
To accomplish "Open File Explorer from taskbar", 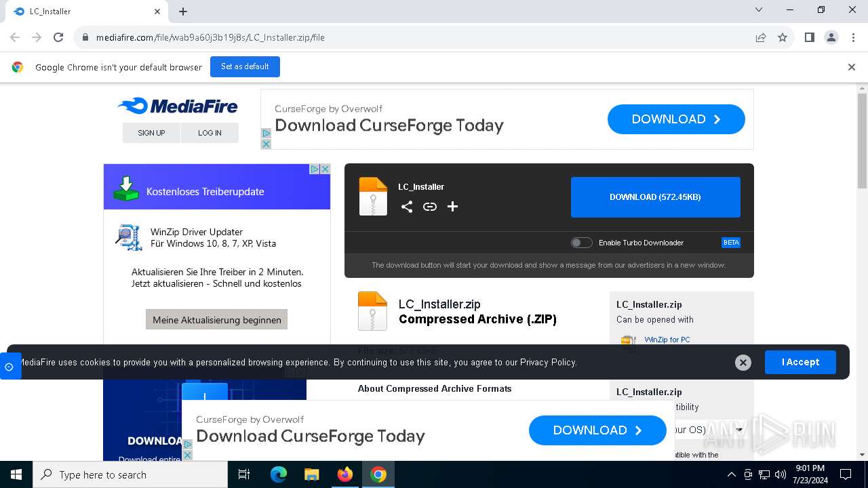I will [312, 474].
